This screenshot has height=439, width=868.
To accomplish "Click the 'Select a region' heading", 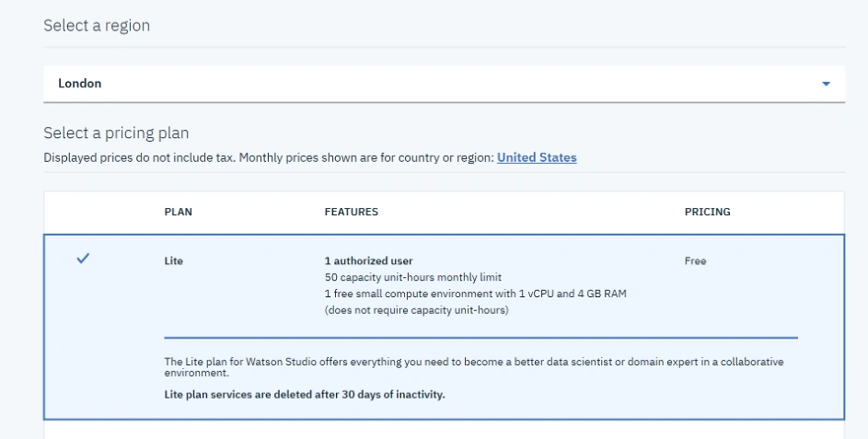I will [97, 26].
